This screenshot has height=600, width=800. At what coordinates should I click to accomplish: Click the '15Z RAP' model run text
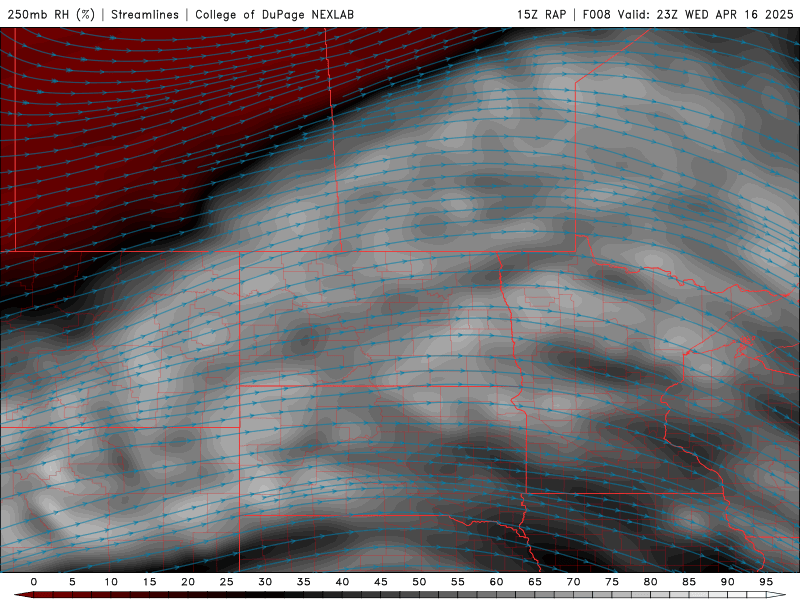[541, 14]
